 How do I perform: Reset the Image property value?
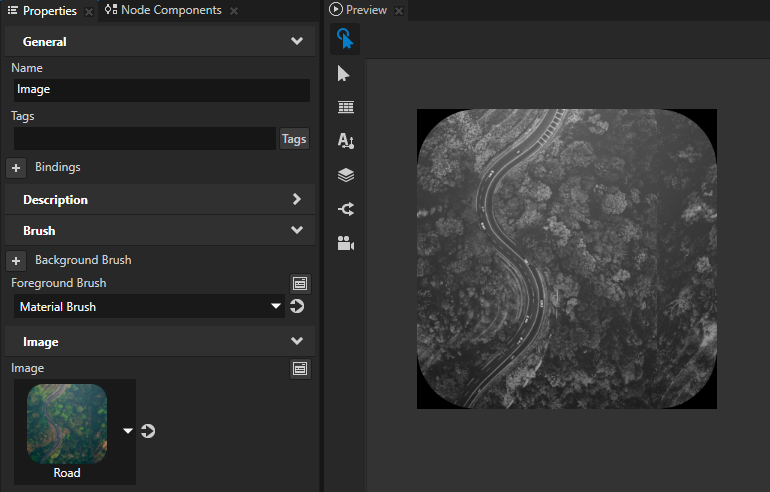coord(148,431)
